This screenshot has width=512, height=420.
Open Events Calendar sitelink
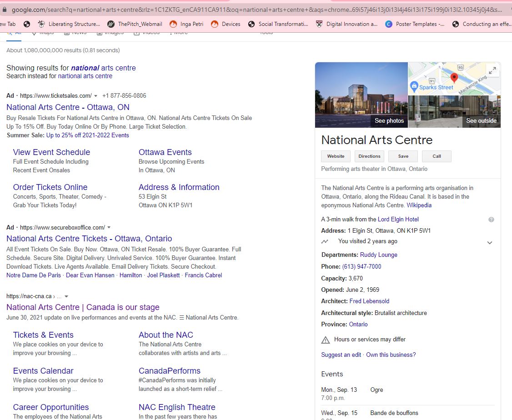pos(43,371)
